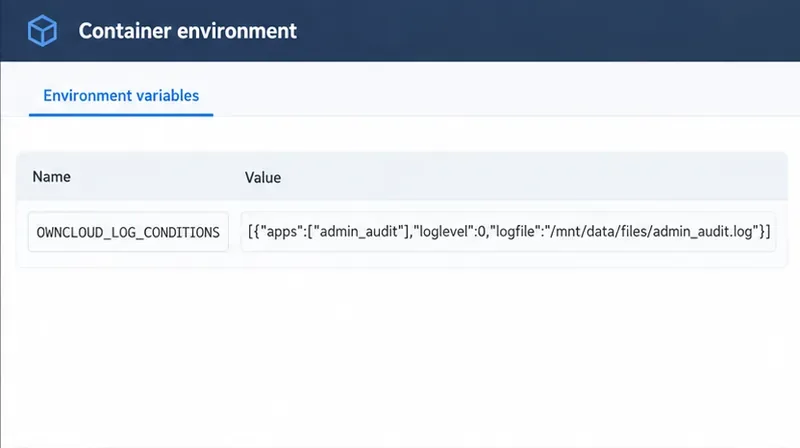
Task: Open the Environment variables tab
Action: (x=121, y=96)
